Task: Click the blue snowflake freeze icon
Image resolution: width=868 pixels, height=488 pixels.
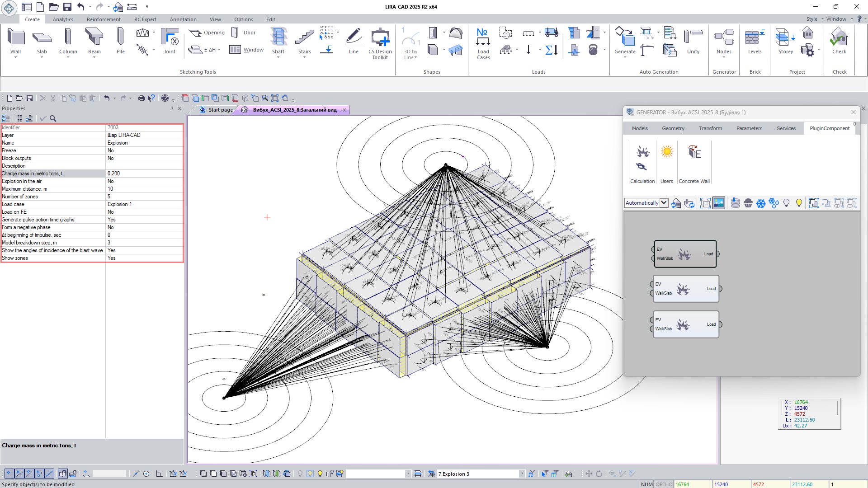Action: [x=761, y=203]
